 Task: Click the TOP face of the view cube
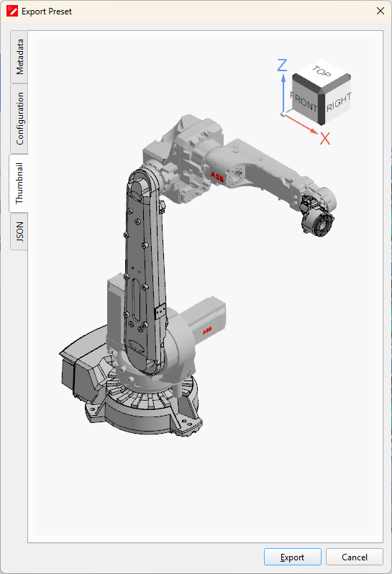click(x=322, y=73)
